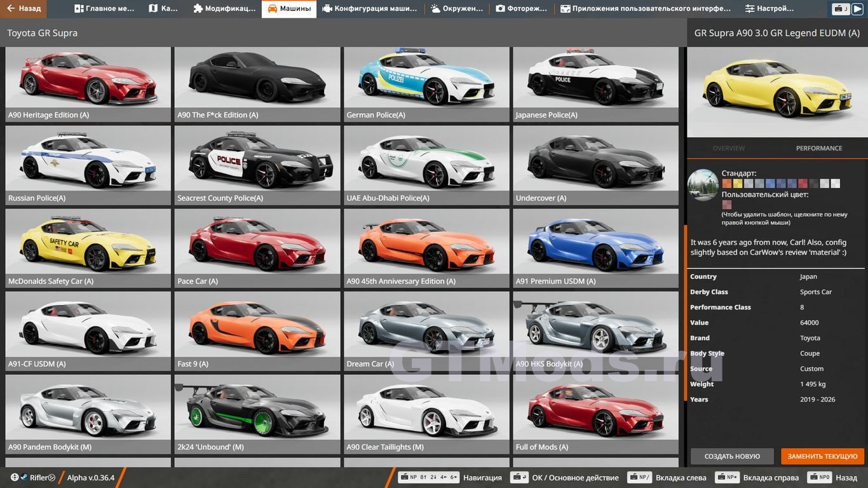Select the A91 Premium USDM (A) car
The height and width of the screenshot is (488, 868).
click(x=596, y=248)
